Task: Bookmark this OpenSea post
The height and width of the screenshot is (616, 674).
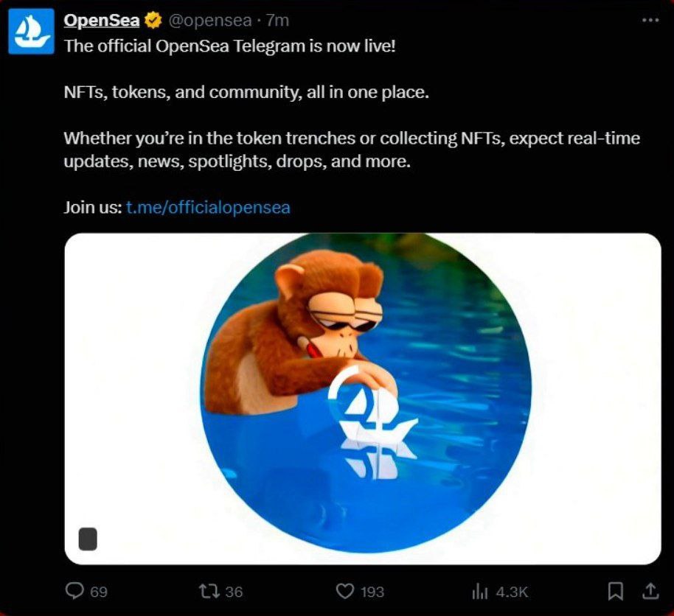Action: (616, 591)
